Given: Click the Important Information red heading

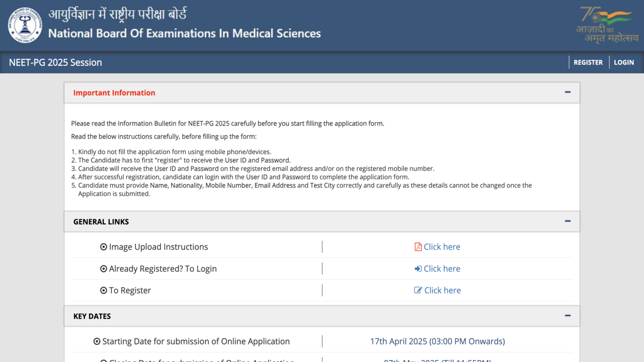Looking at the screenshot, I should (x=114, y=93).
